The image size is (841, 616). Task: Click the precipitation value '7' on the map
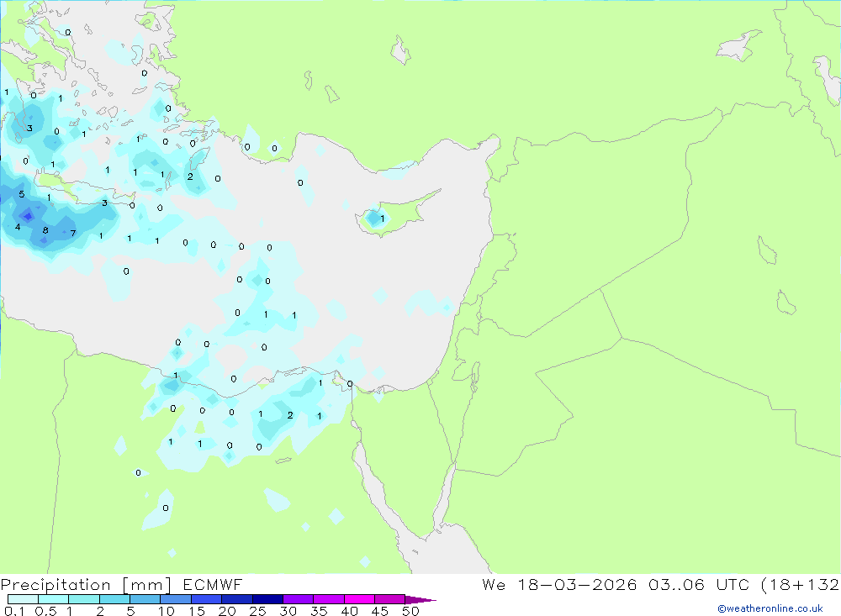73,234
